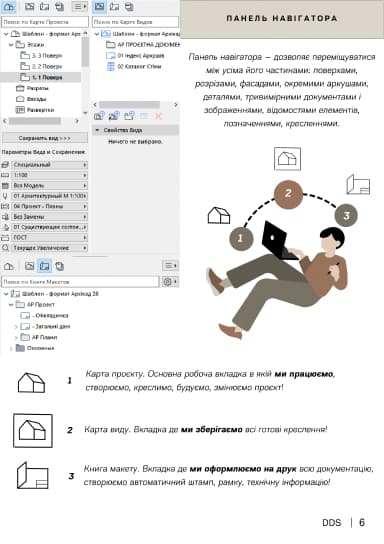The image size is (384, 544).
Task: Select the '- Обкладинка' layout
Action: coord(45,316)
